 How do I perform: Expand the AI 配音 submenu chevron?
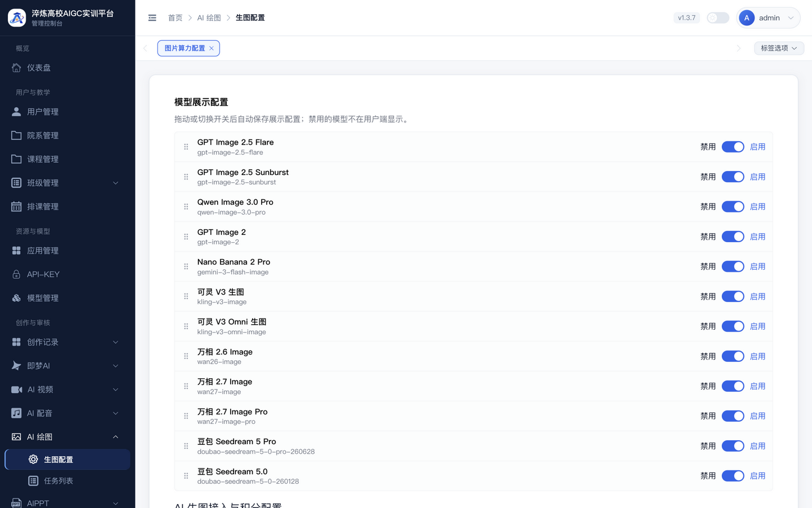(116, 413)
